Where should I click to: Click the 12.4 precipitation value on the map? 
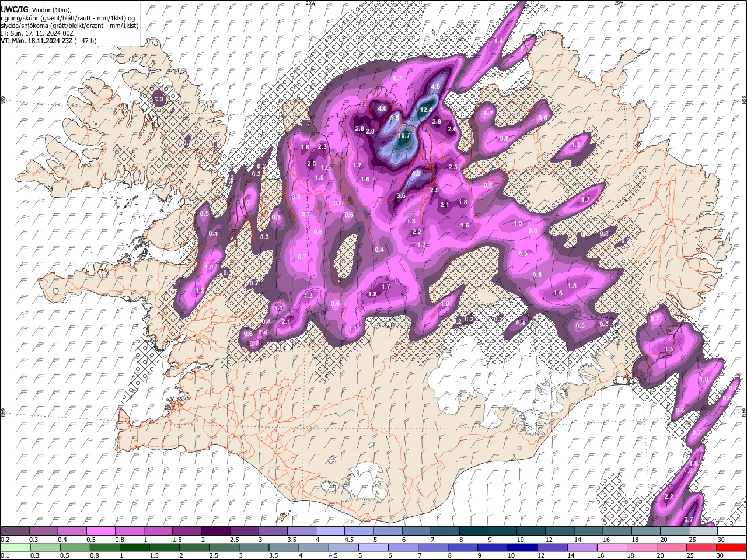click(x=426, y=110)
